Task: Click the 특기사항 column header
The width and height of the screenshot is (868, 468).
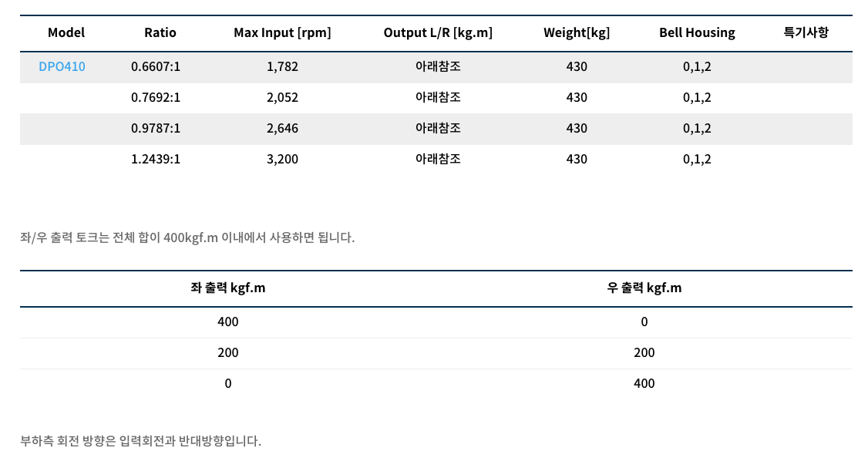Action: click(x=806, y=32)
